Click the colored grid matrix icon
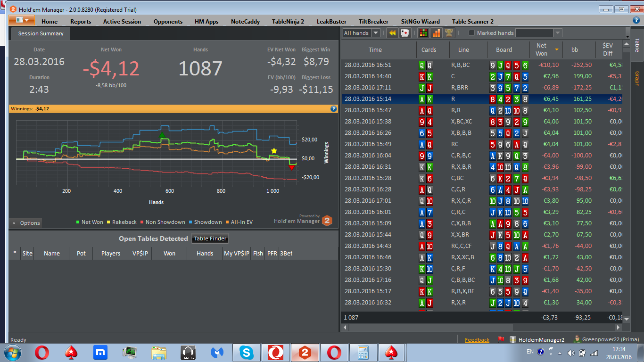 click(x=423, y=33)
